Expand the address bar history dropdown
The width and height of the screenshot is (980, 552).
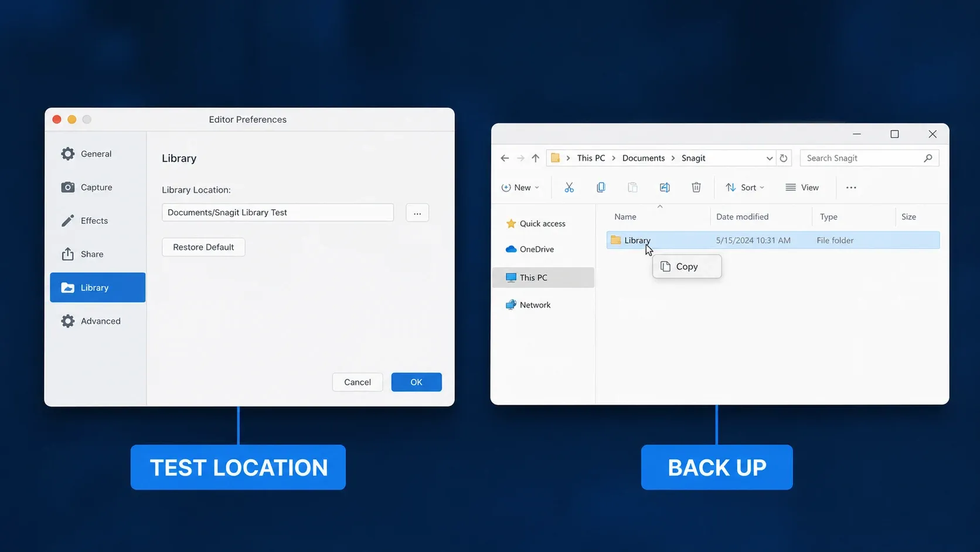pos(770,158)
